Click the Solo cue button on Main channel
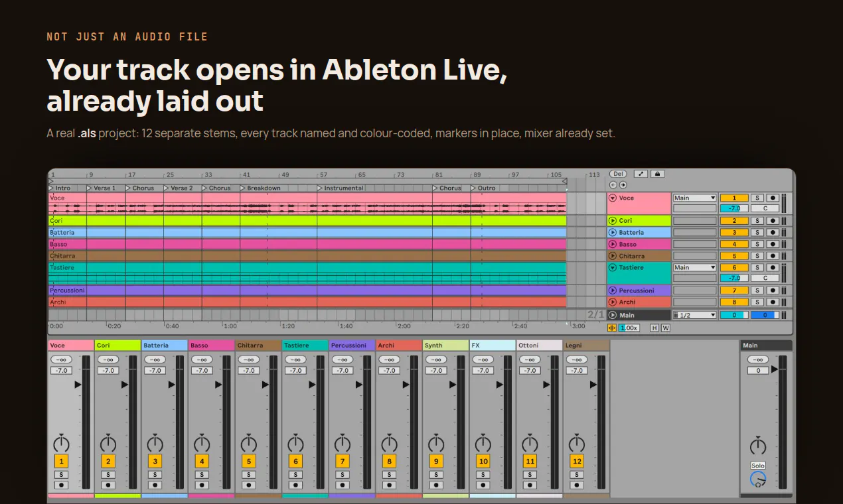The width and height of the screenshot is (843, 504). point(757,466)
